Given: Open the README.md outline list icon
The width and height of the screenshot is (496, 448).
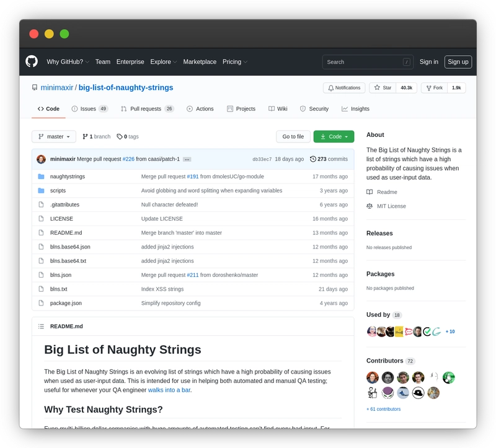Looking at the screenshot, I should [41, 327].
